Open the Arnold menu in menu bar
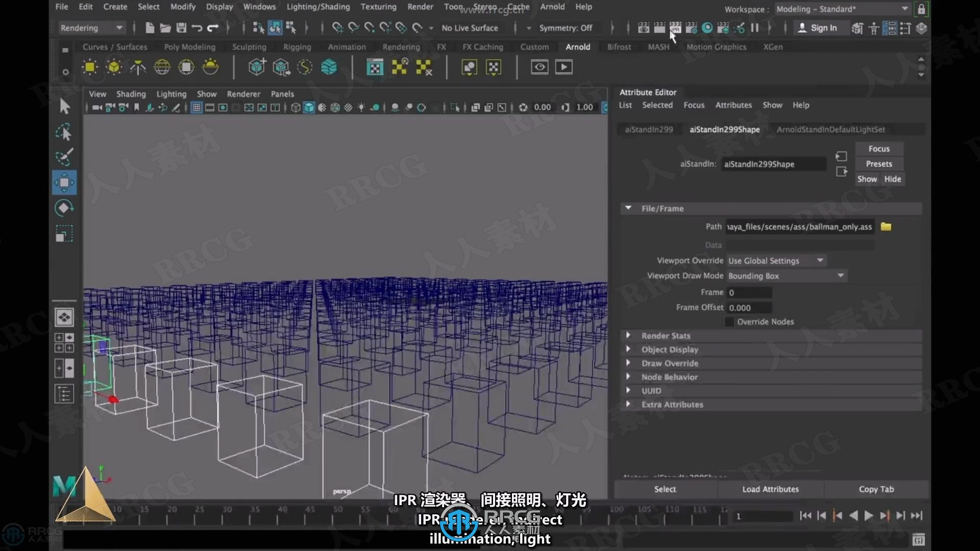The height and width of the screenshot is (551, 980). pos(552,7)
